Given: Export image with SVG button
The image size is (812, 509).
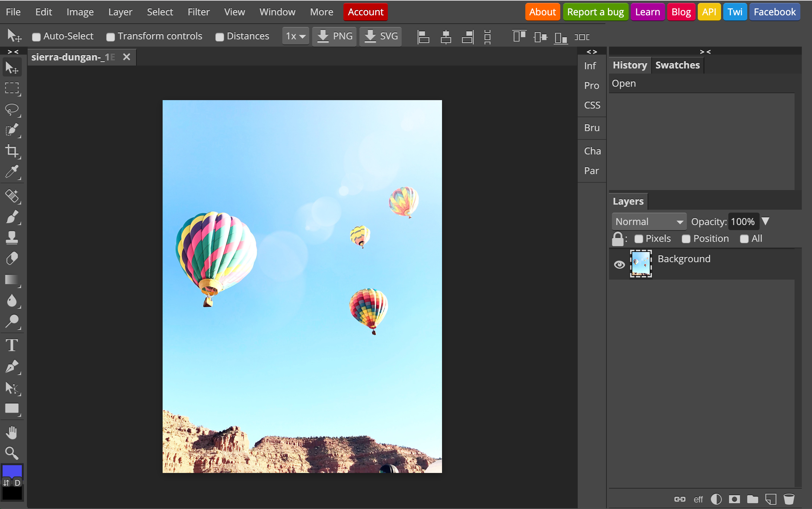Looking at the screenshot, I should (381, 36).
